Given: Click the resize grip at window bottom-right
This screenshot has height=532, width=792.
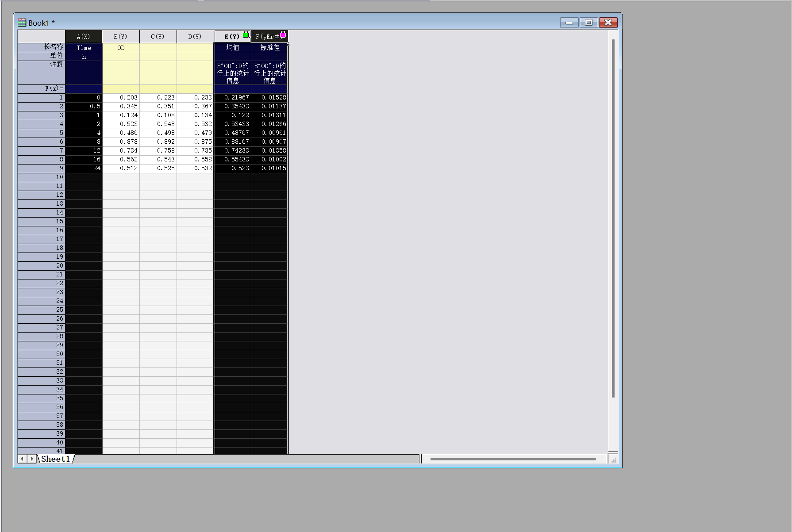Looking at the screenshot, I should (613, 459).
